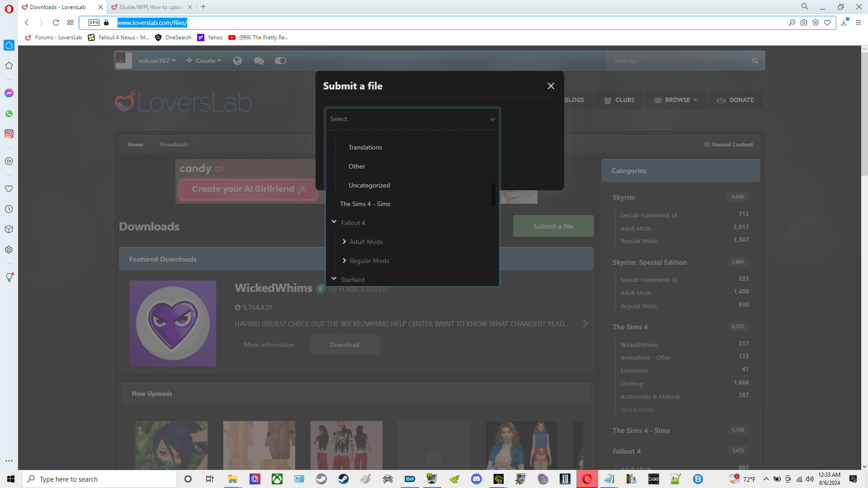Open the category Select dropdown
Viewport: 868px width, 488px height.
(412, 119)
